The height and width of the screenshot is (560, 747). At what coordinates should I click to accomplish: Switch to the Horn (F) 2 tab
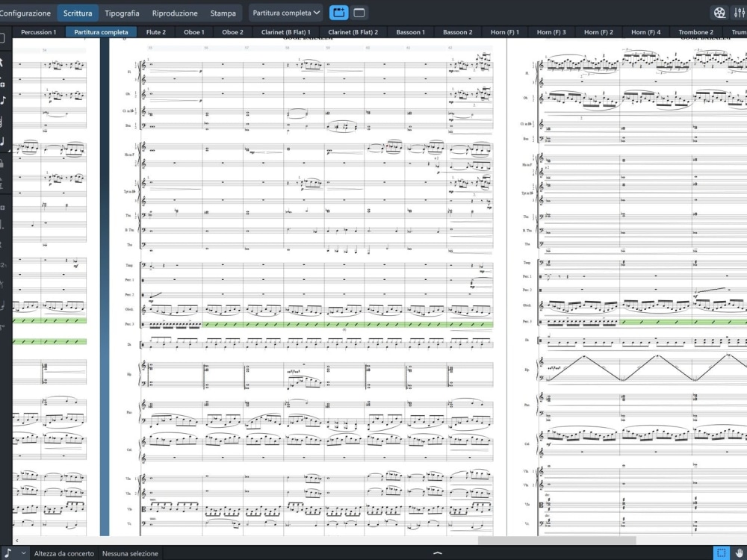[598, 32]
